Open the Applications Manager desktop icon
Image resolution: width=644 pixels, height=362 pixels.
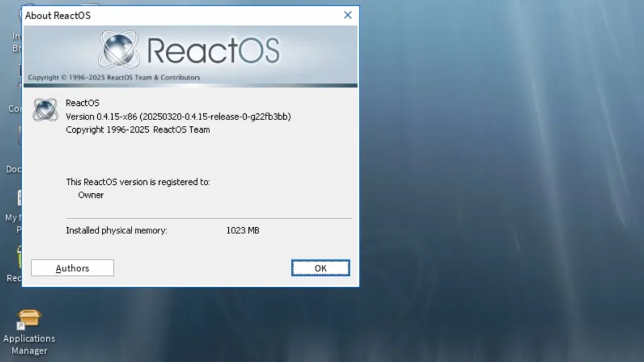click(x=30, y=320)
